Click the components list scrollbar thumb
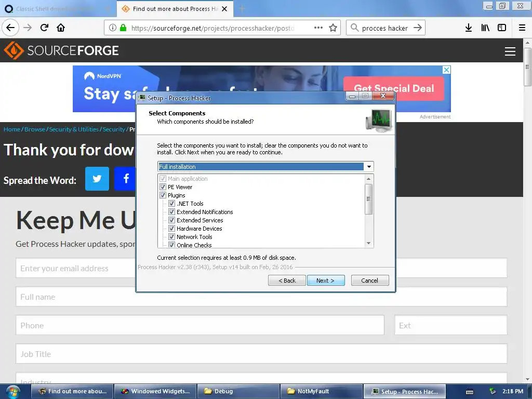 (368, 199)
